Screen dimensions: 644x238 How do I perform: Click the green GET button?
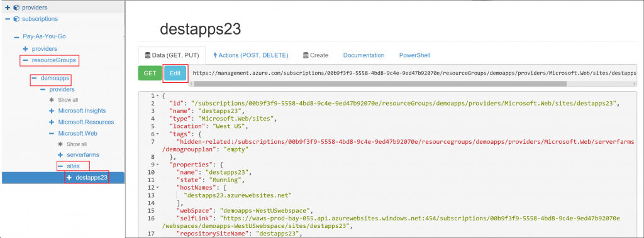pyautogui.click(x=150, y=73)
